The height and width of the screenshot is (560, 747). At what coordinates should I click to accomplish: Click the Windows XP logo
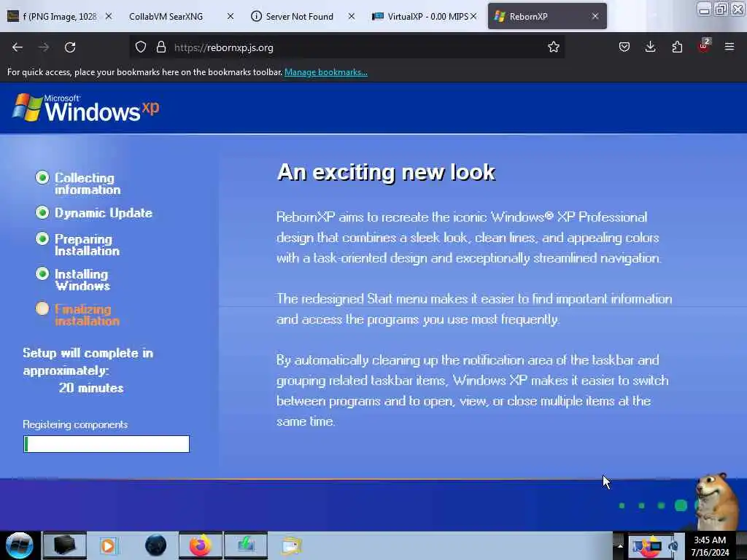point(86,108)
